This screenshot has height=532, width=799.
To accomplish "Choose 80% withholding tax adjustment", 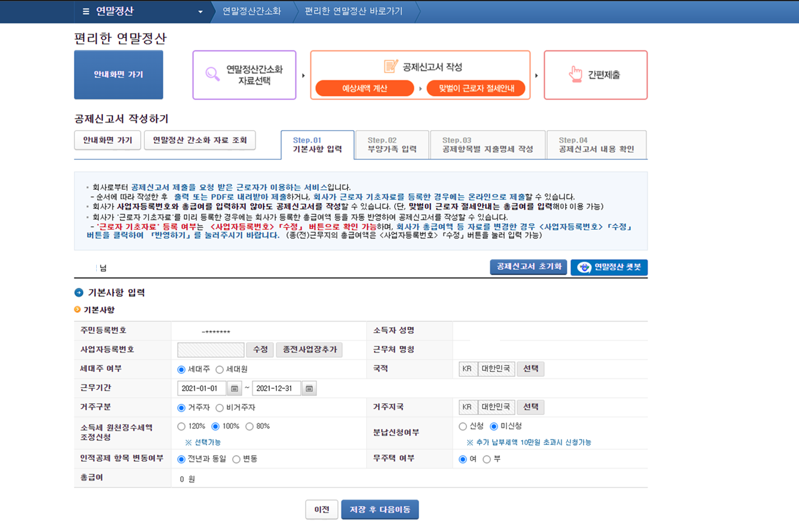I will (x=250, y=427).
